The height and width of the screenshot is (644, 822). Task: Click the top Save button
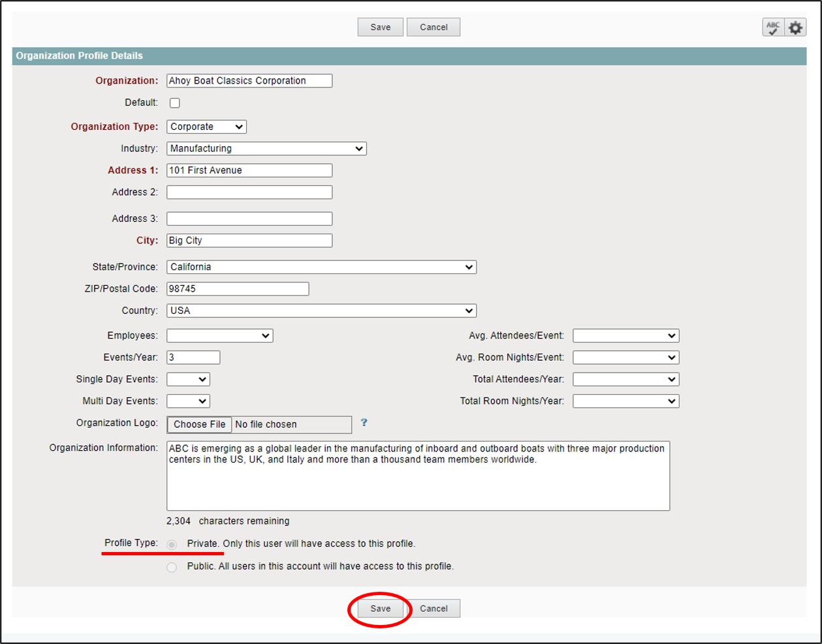click(380, 27)
